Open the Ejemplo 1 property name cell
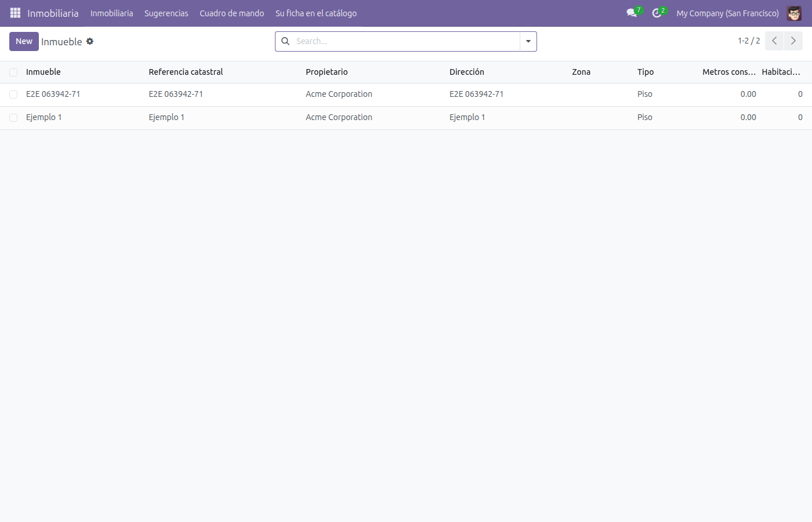 44,117
